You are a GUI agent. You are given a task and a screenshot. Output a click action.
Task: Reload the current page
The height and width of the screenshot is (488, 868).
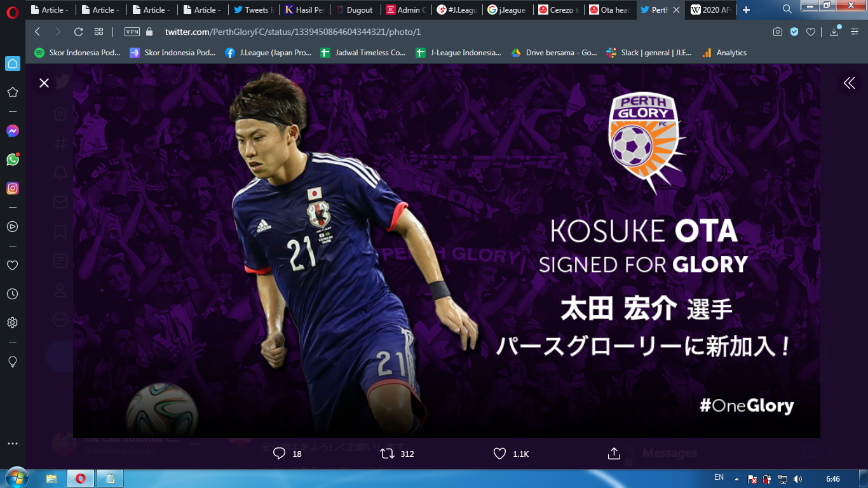[x=78, y=32]
